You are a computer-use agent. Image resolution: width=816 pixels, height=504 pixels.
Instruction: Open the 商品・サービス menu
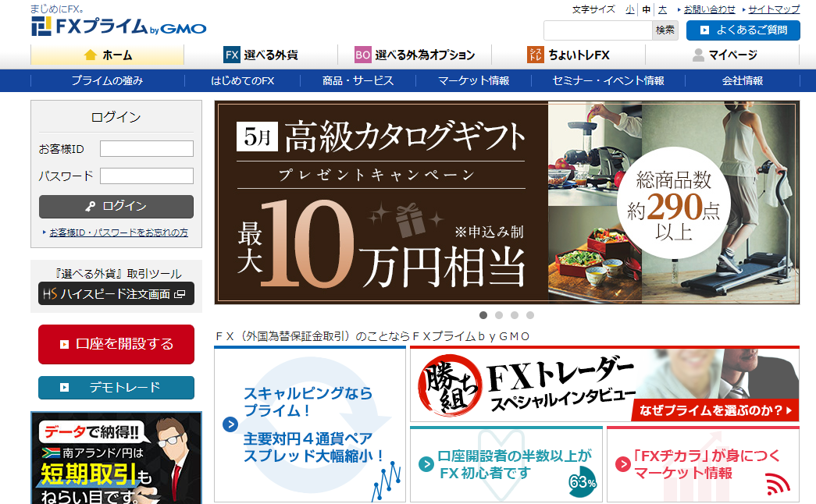pyautogui.click(x=358, y=80)
